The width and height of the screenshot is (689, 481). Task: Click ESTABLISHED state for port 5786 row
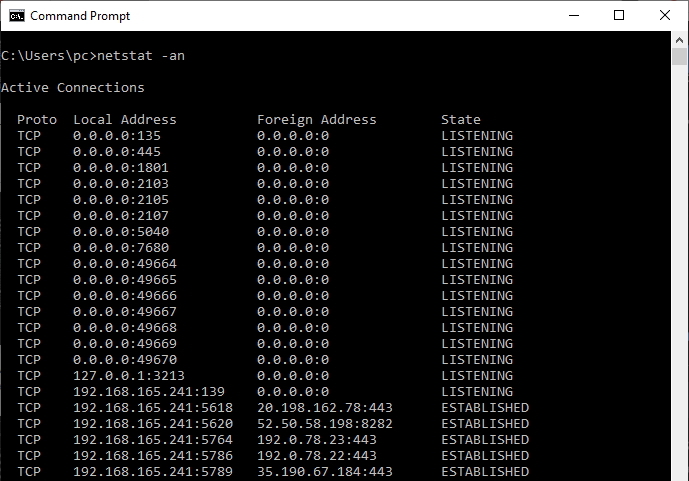[x=485, y=456]
